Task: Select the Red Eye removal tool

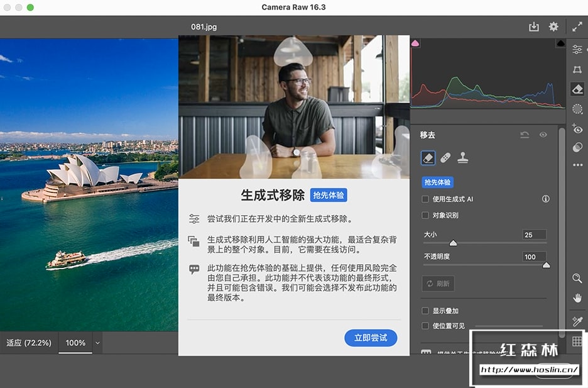Action: [x=577, y=128]
